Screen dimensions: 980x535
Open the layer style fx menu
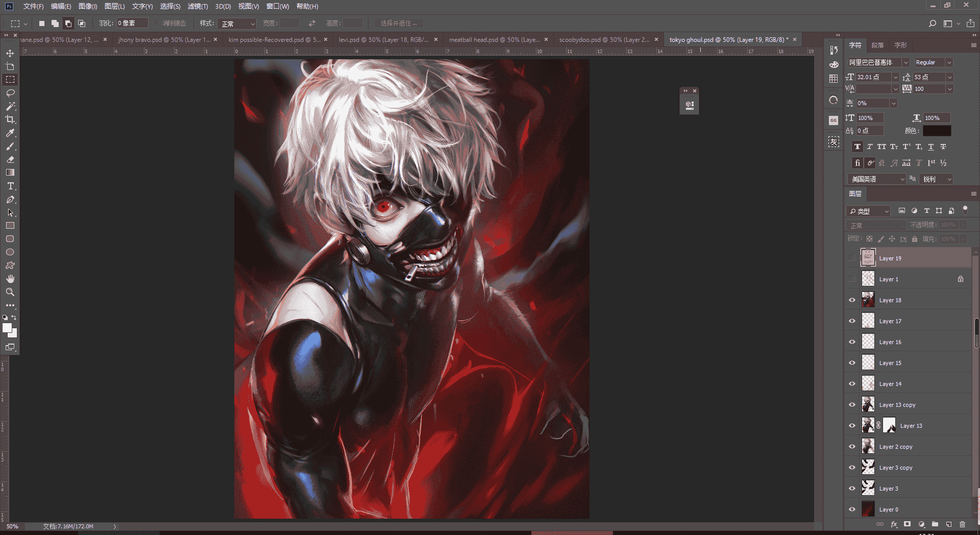click(894, 524)
